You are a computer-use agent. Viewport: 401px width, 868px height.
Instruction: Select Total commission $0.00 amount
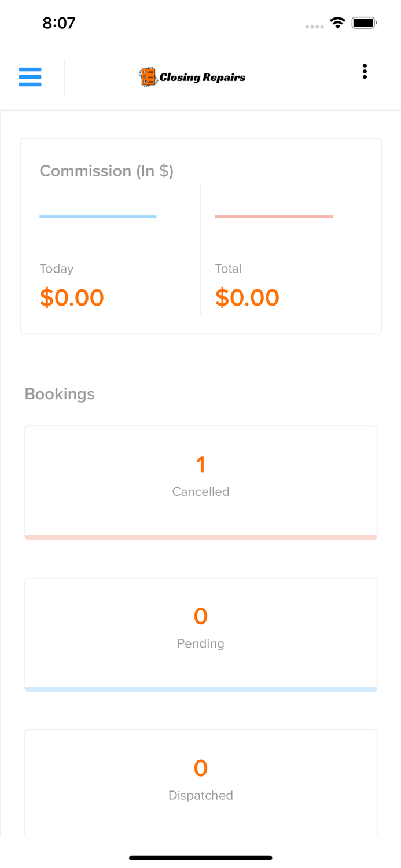(x=247, y=297)
